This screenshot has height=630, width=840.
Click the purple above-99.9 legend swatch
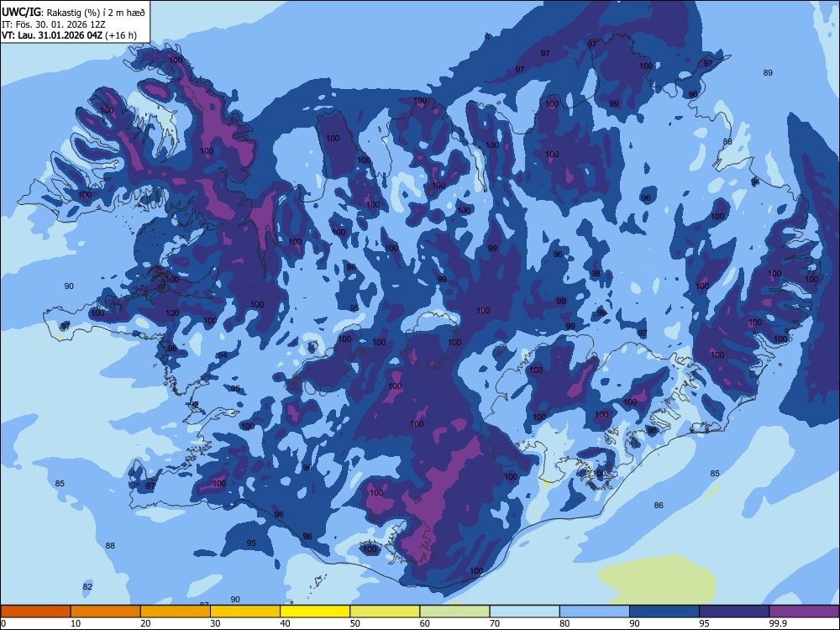coord(804,612)
